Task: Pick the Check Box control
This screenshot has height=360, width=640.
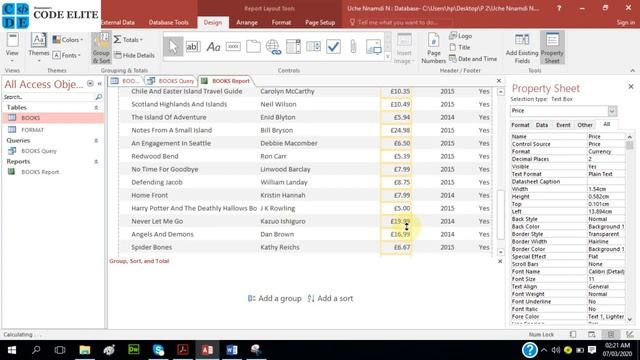Action: [333, 47]
